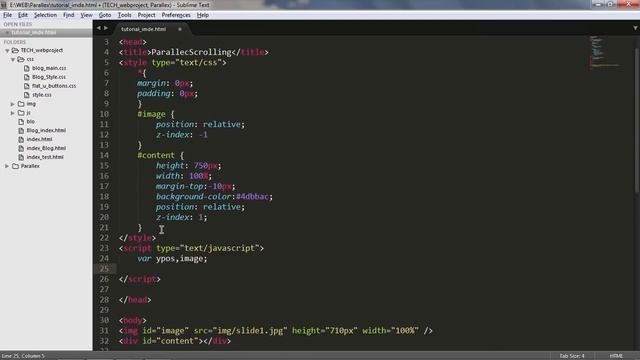Click line number 14 in gutter
The image size is (640, 360).
[x=104, y=156]
